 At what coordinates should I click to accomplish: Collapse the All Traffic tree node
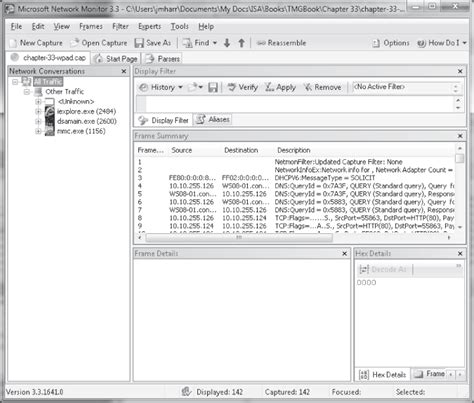point(15,82)
